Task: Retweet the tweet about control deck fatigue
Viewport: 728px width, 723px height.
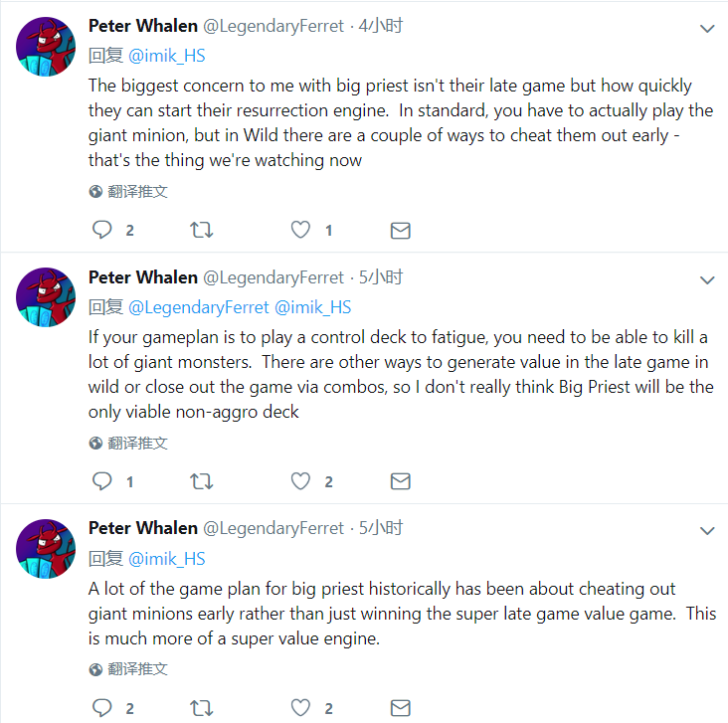Action: pos(201,481)
